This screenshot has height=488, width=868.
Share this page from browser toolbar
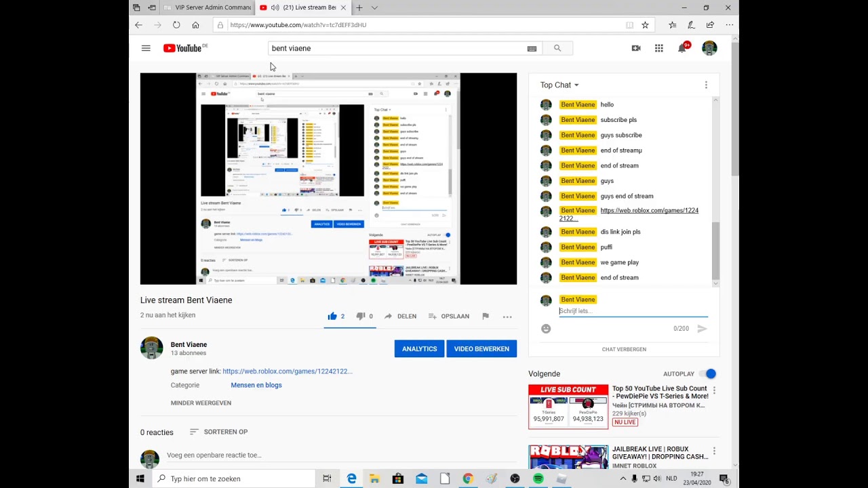click(x=710, y=25)
